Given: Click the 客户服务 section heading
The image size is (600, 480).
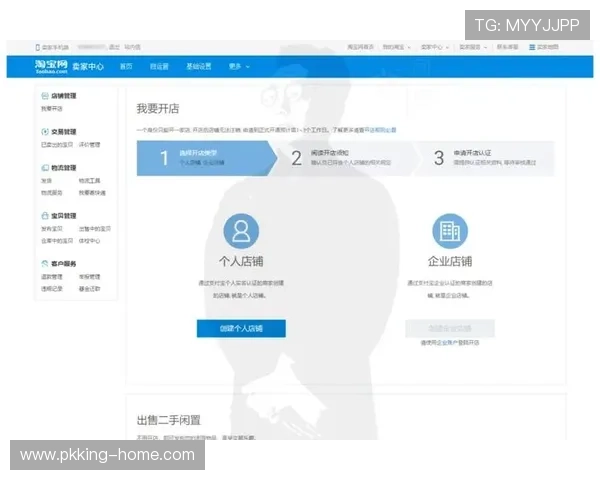Looking at the screenshot, I should 64,264.
